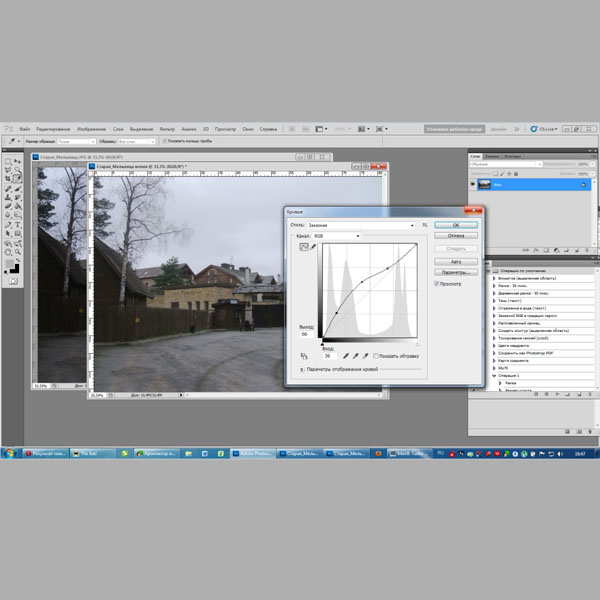600x600 pixels.
Task: Select the Crop tool
Action: pyautogui.click(x=8, y=179)
